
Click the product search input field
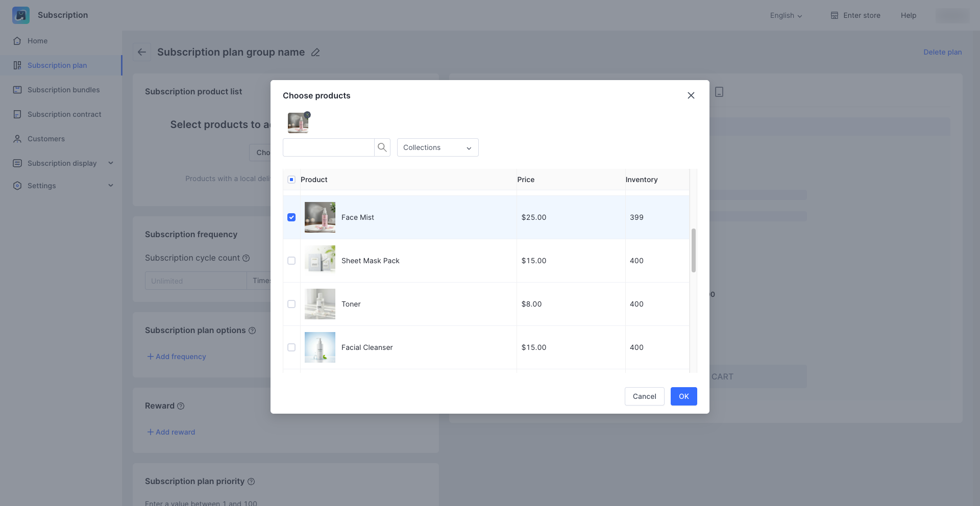[329, 147]
